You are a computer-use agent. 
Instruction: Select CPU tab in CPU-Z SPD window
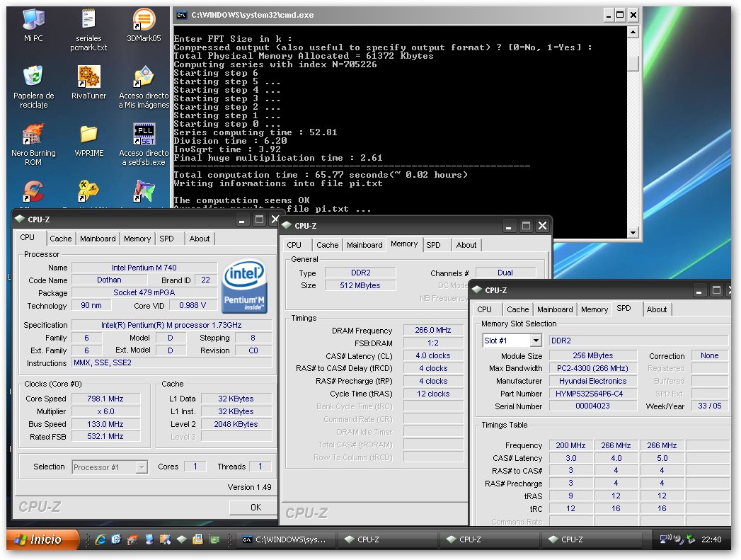click(484, 309)
